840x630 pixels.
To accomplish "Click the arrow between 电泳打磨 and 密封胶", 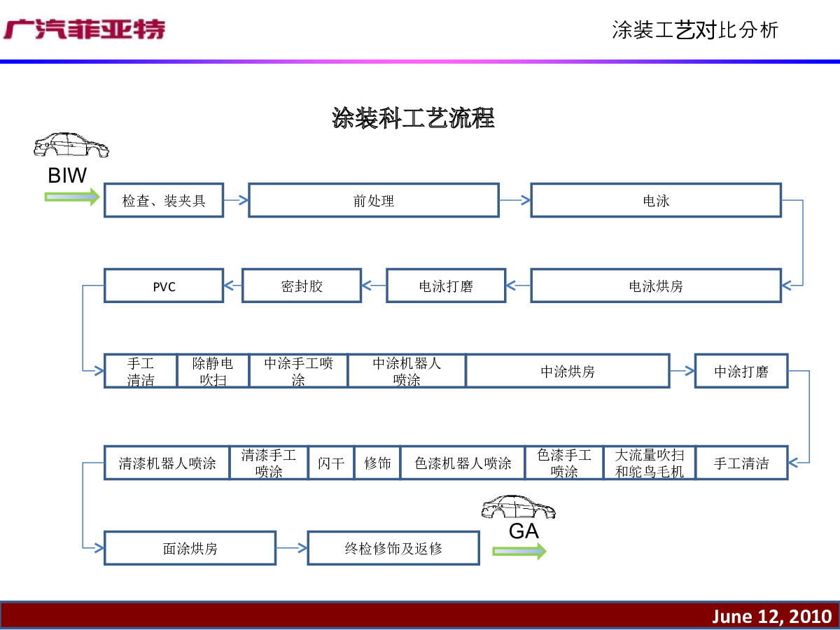I will (374, 286).
